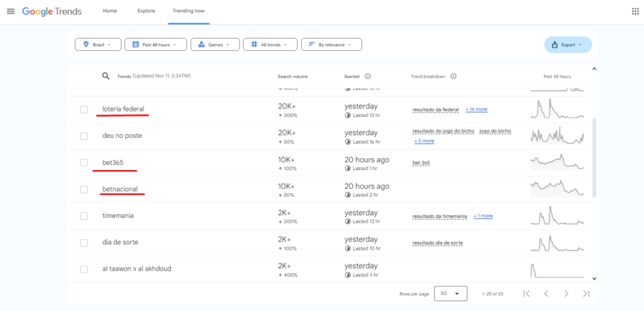Go to the next page of results
Viewport: 644px width, 311px height.
click(567, 293)
